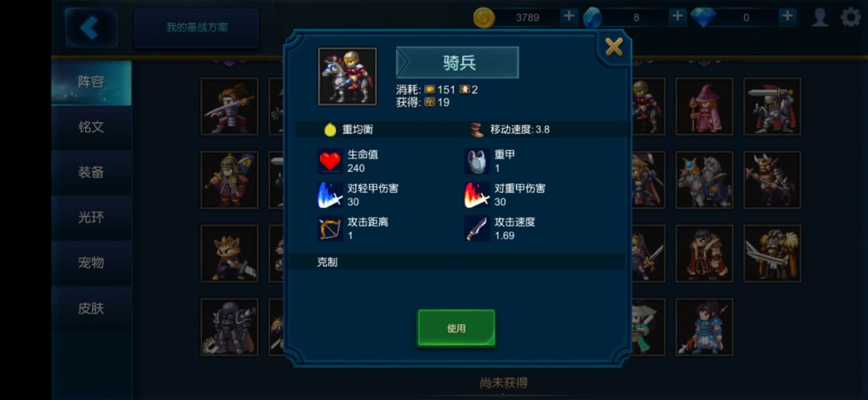868x400 pixels.
Task: Open 我的备战方案 button
Action: (197, 27)
